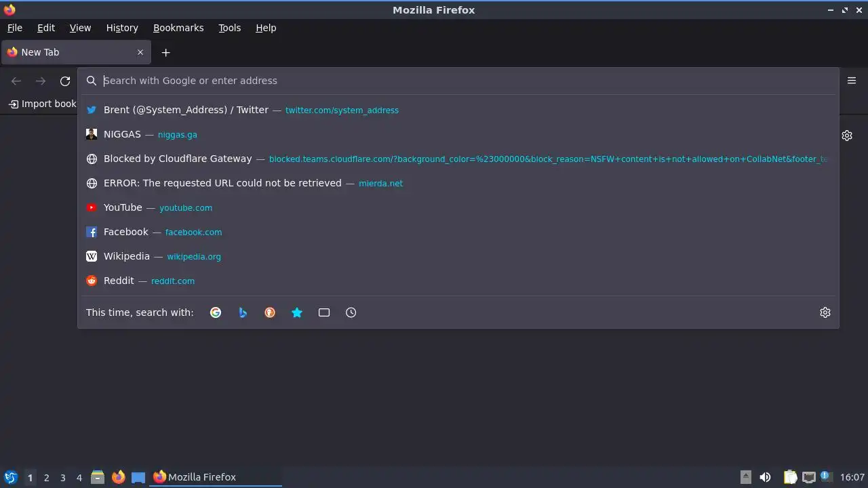Search Bookmarks using the star icon
868x488 pixels.
(297, 312)
